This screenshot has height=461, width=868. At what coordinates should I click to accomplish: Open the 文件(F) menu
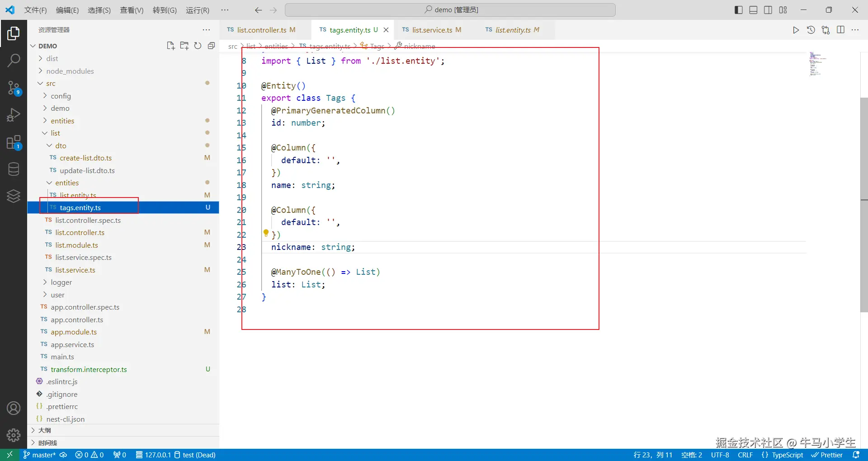(35, 10)
